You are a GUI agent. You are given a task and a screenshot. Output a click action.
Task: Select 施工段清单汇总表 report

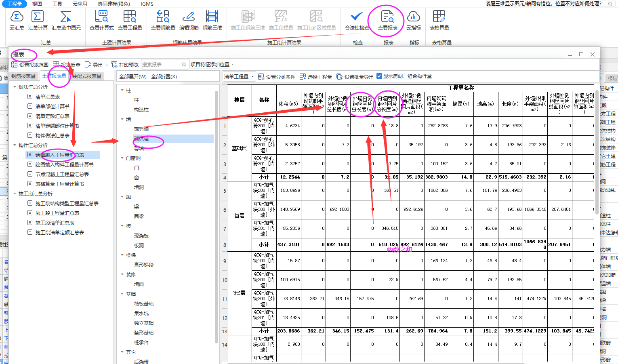(55, 223)
